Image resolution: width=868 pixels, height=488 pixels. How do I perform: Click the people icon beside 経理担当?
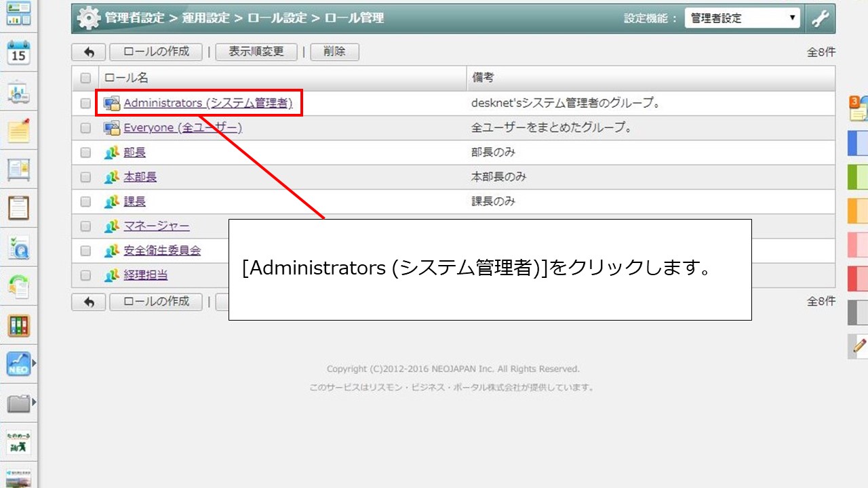[112, 275]
